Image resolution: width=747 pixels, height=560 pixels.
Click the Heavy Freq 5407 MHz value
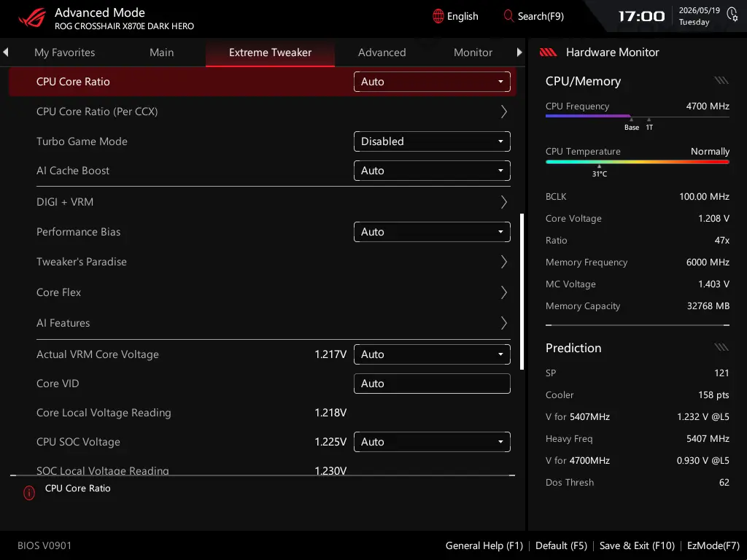(708, 438)
